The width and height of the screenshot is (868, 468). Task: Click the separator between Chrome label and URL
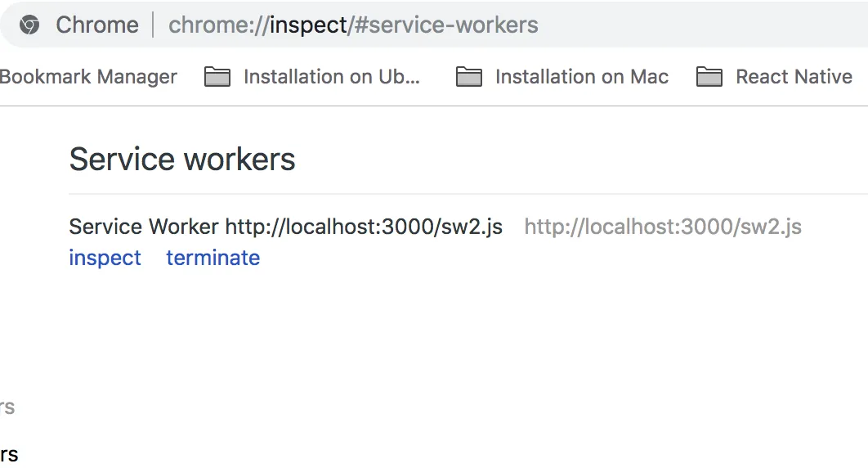tap(154, 25)
